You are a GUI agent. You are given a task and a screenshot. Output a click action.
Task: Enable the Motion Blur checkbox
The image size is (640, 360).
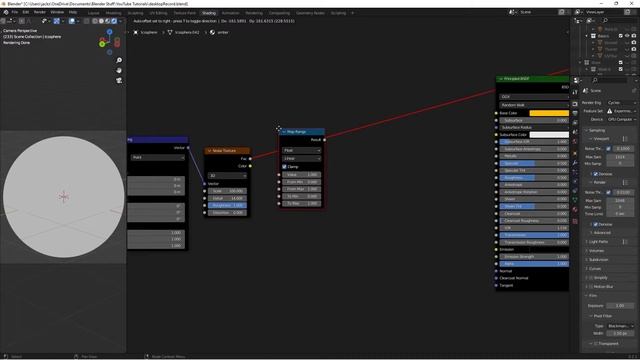click(591, 287)
